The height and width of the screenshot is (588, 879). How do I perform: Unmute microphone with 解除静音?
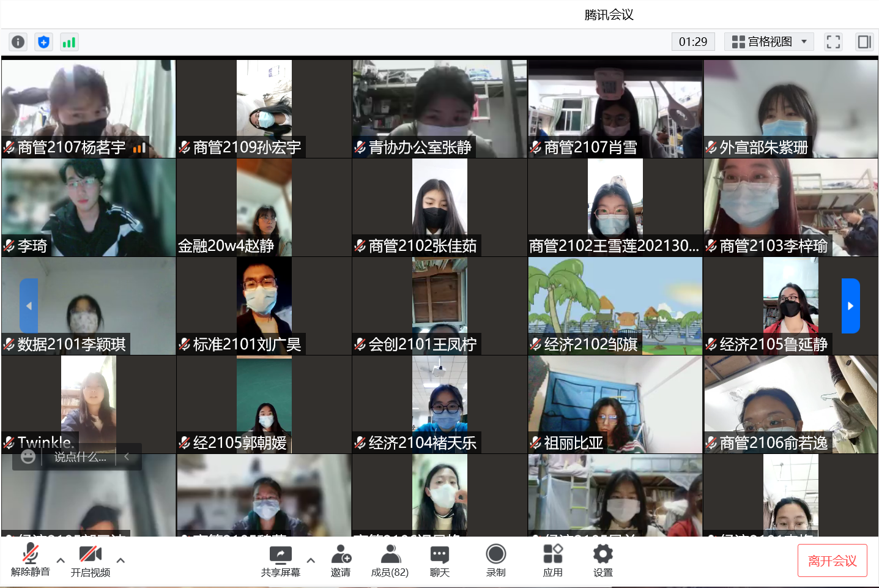30,560
